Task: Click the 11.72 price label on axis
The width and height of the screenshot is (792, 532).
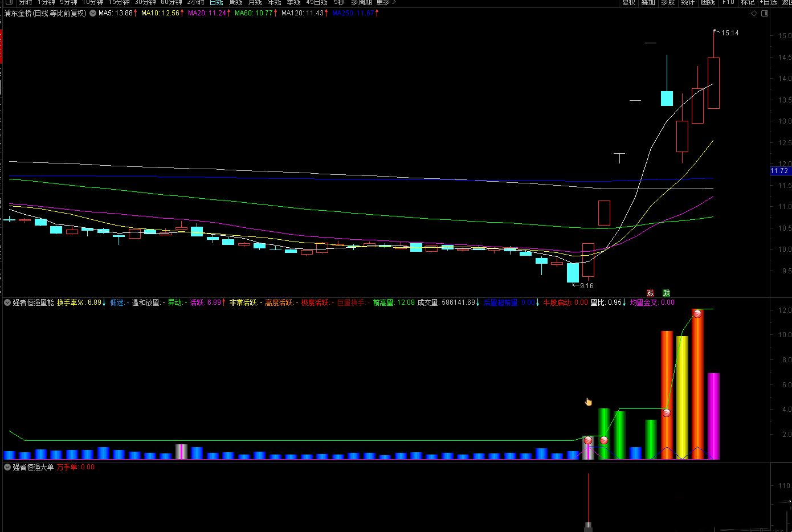Action: pos(779,171)
